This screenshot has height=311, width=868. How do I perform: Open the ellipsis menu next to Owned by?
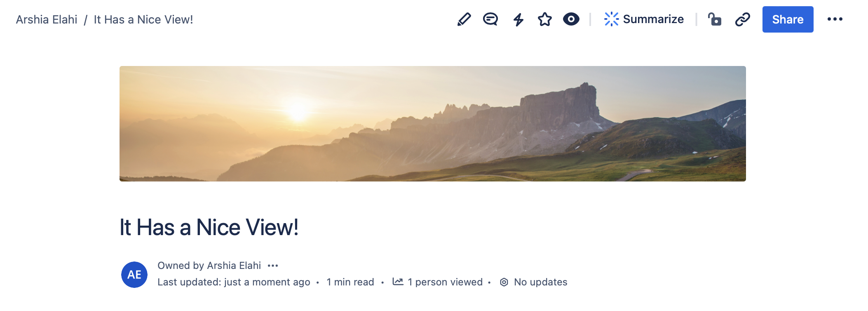point(273,266)
